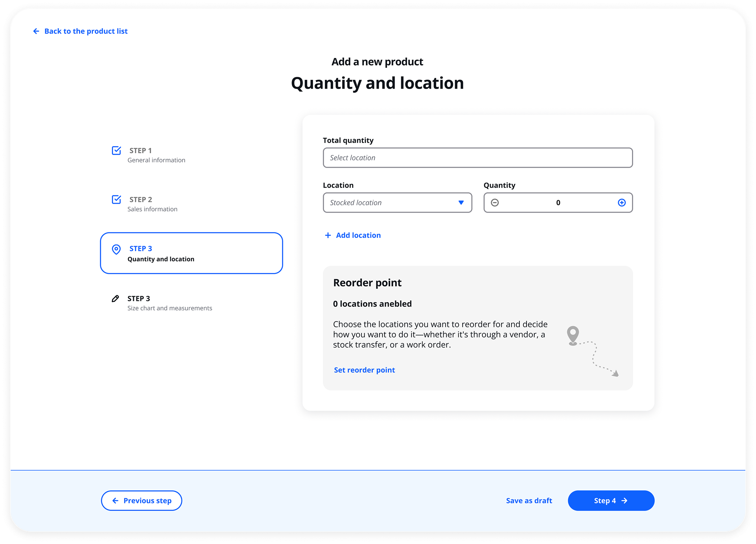
Task: Click the Add location link
Action: [x=358, y=235]
